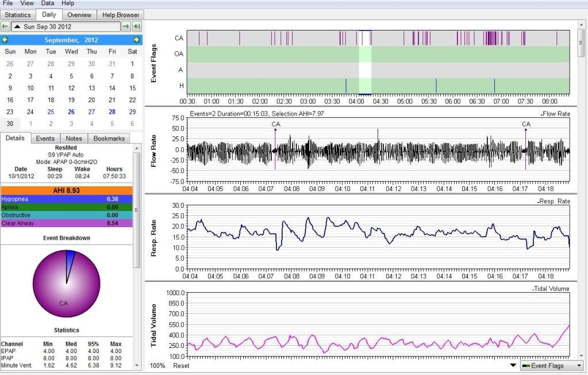Click the Tidal Volume legend label
This screenshot has width=588, height=375.
pyautogui.click(x=551, y=289)
